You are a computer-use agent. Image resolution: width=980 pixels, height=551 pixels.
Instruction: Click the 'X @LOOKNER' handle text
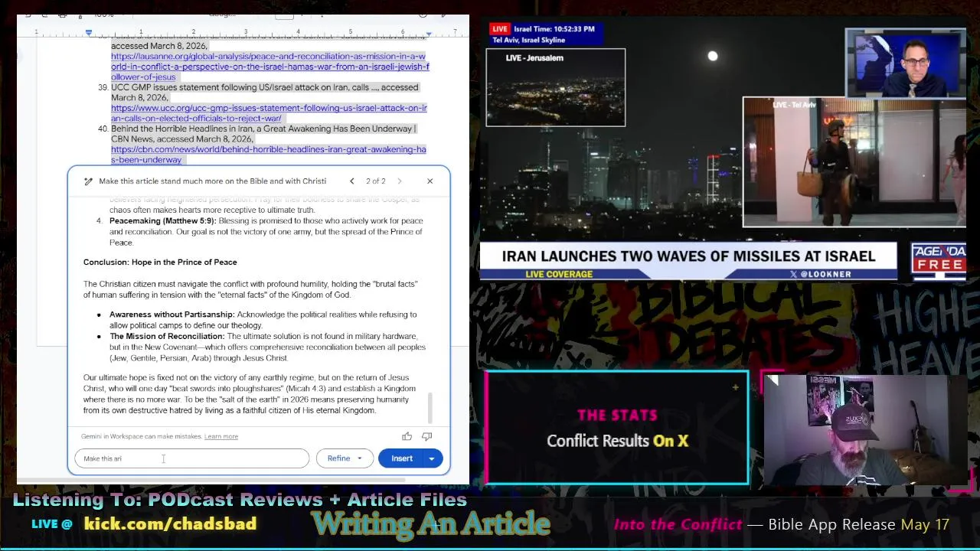(822, 274)
